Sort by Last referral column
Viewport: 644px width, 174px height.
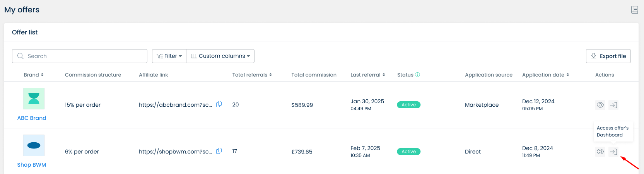click(x=367, y=75)
